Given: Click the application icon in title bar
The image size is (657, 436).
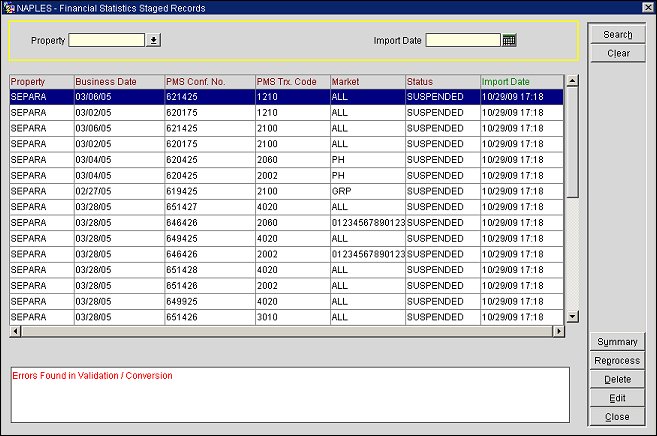Looking at the screenshot, I should coord(8,7).
